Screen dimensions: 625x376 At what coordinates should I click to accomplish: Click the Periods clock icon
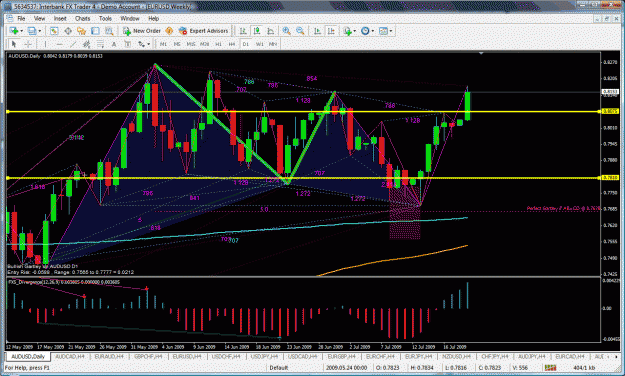point(365,31)
